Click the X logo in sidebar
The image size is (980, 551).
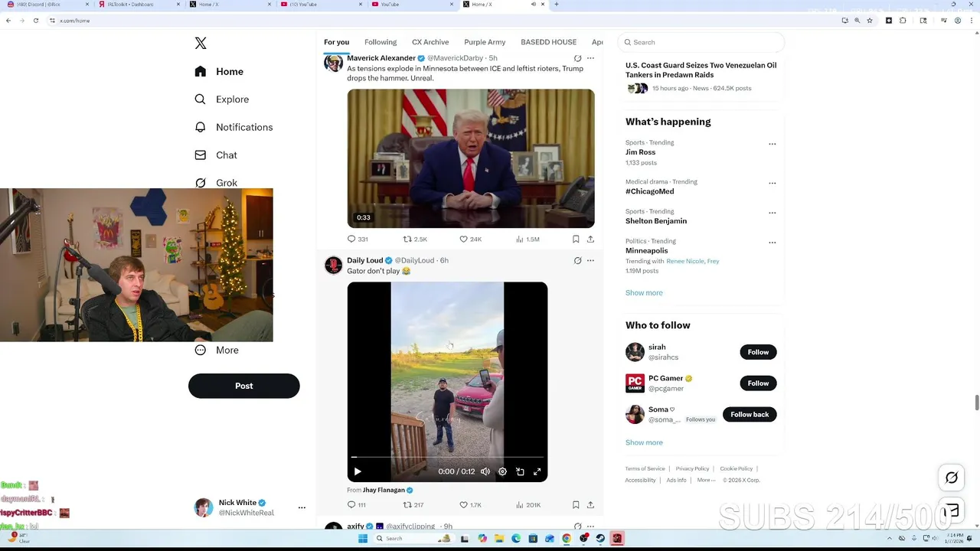pyautogui.click(x=201, y=44)
